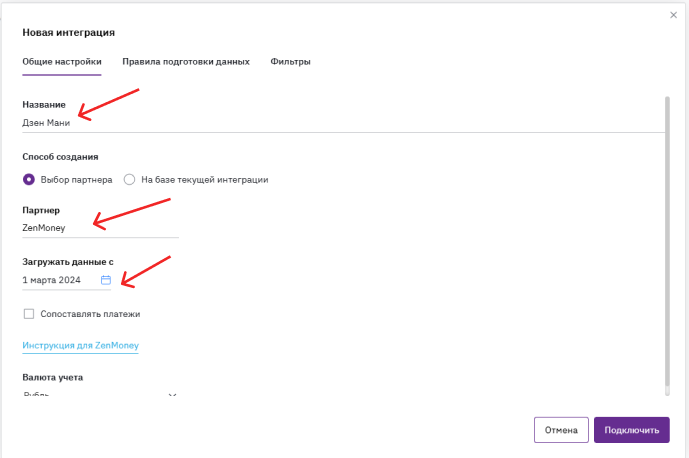
Task: Open Инструкция для ZenMoney link
Action: pos(80,345)
